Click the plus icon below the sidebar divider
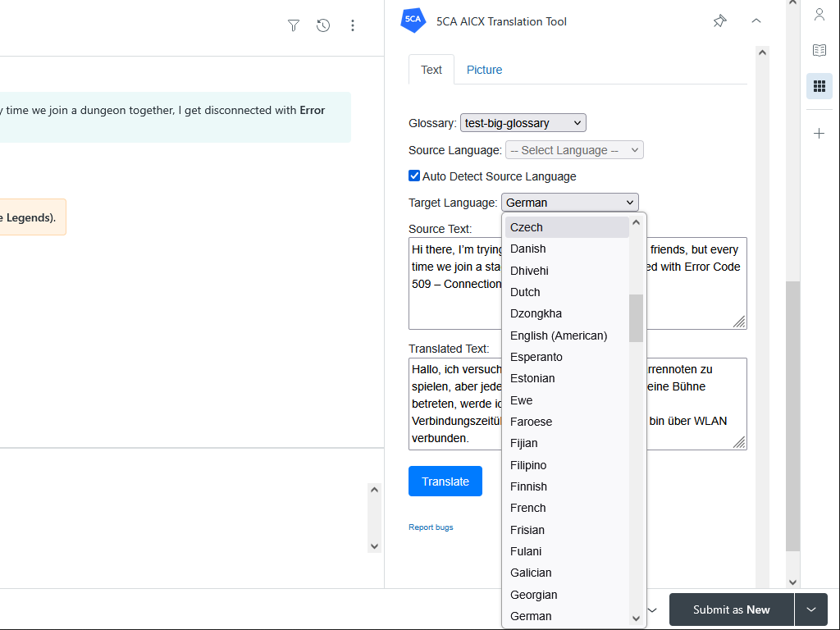The height and width of the screenshot is (630, 840). 819,133
